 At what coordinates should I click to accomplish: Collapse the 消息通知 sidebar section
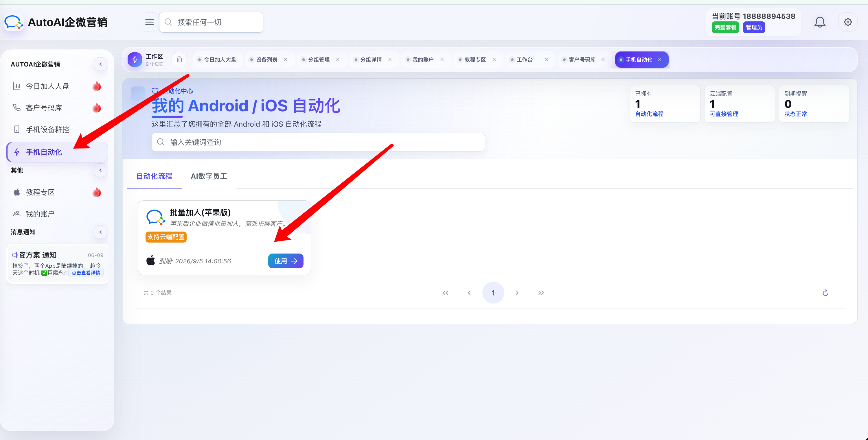pos(100,232)
